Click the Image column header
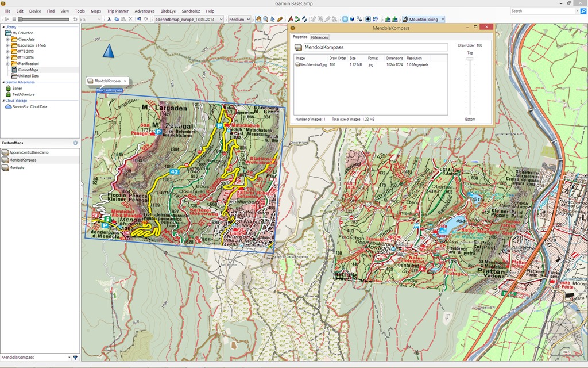This screenshot has height=368, width=588. (300, 58)
